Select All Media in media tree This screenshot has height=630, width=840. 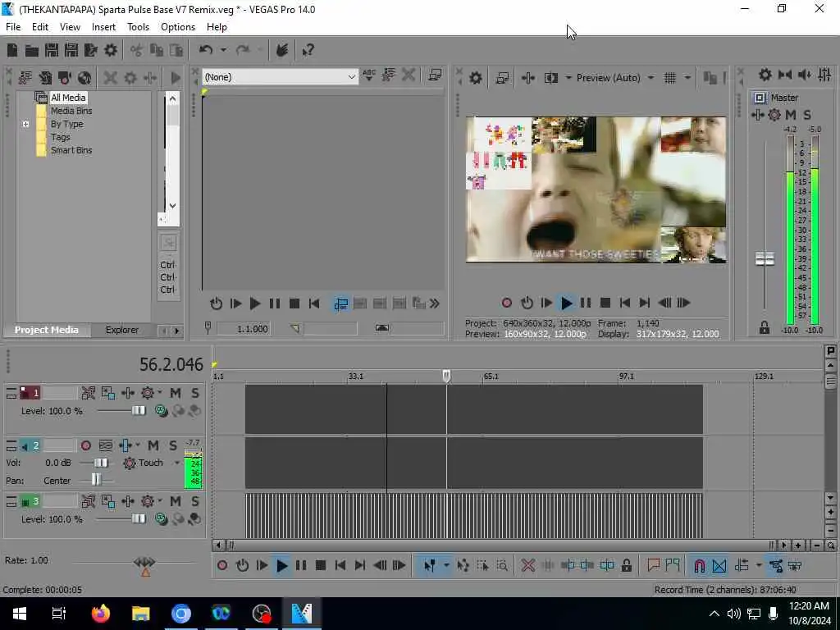68,98
